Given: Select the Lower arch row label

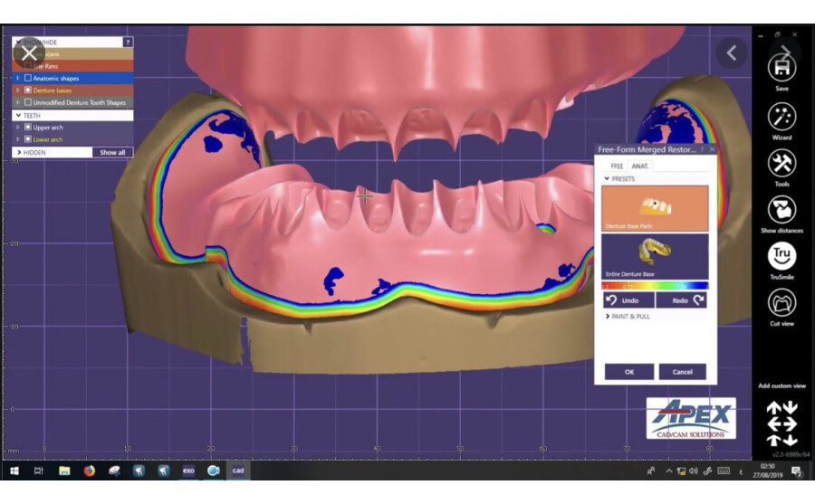Looking at the screenshot, I should point(47,139).
